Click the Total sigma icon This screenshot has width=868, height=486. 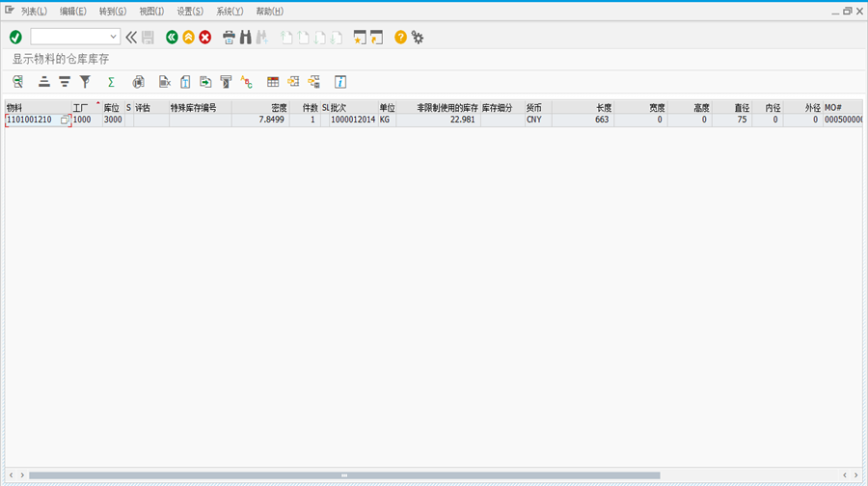tap(111, 82)
